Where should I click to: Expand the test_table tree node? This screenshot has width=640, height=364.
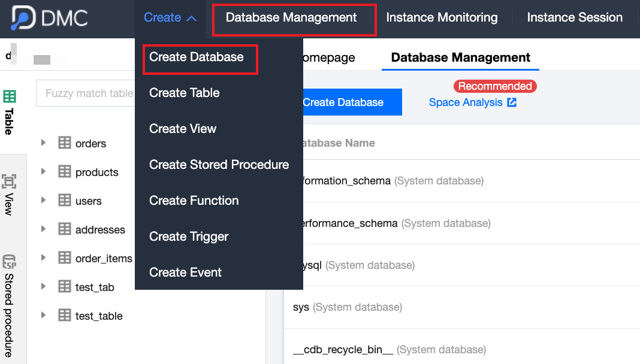pos(43,315)
